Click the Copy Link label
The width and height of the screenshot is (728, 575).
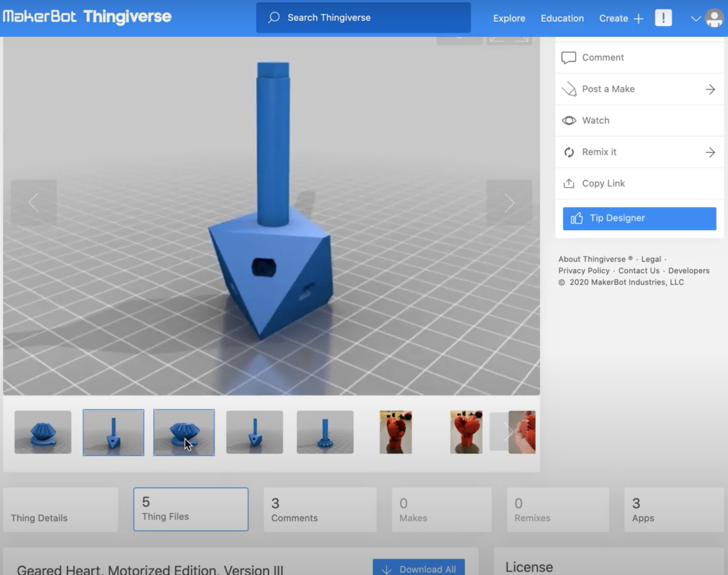[x=603, y=183]
